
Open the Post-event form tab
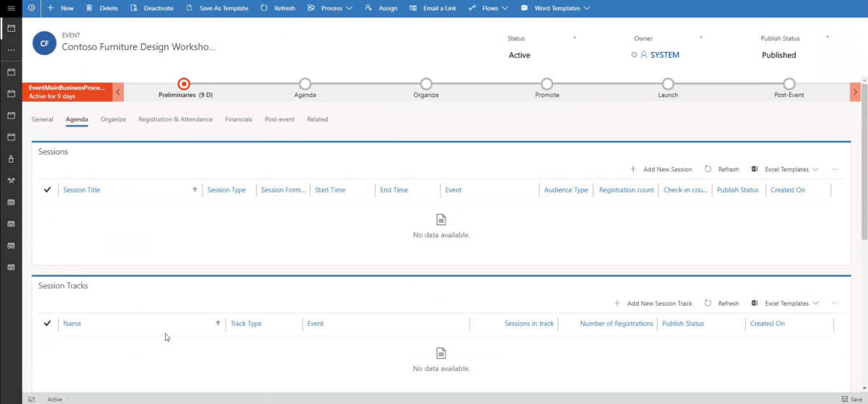pos(279,119)
